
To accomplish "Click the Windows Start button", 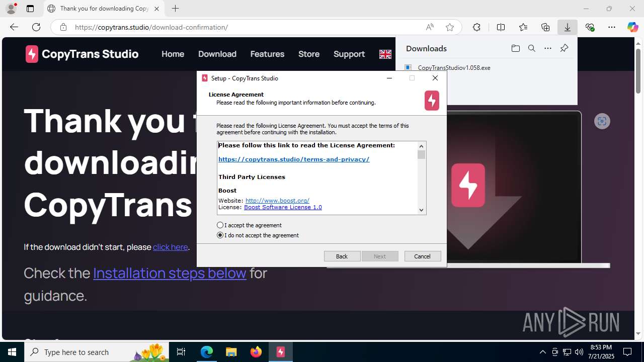I will tap(12, 352).
